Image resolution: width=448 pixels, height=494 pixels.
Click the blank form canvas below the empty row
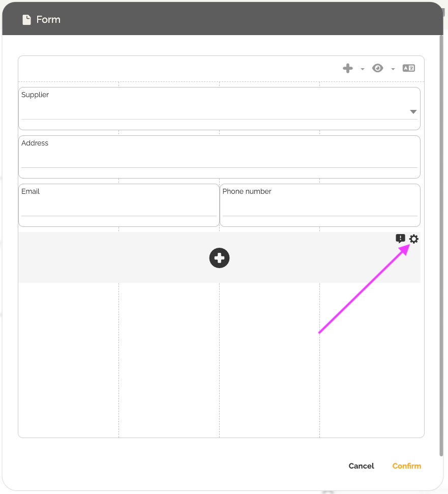(169, 356)
